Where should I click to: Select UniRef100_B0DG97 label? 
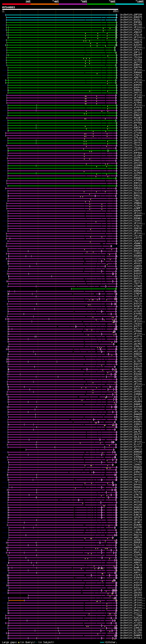(x=131, y=273)
